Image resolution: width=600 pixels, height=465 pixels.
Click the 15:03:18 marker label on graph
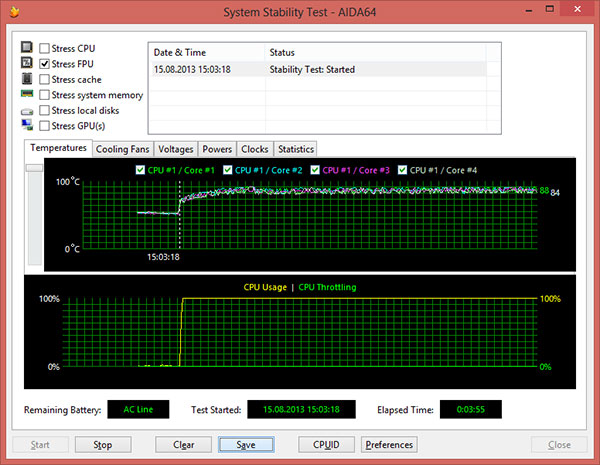[x=163, y=257]
